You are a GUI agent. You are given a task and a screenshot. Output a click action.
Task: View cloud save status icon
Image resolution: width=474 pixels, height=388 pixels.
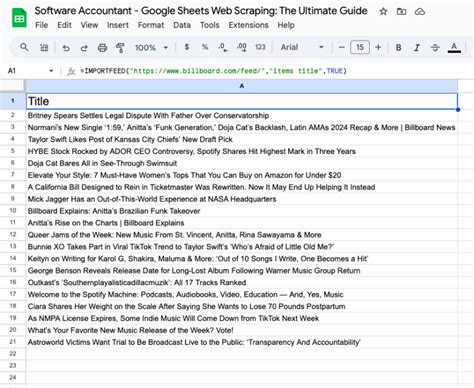coord(420,12)
